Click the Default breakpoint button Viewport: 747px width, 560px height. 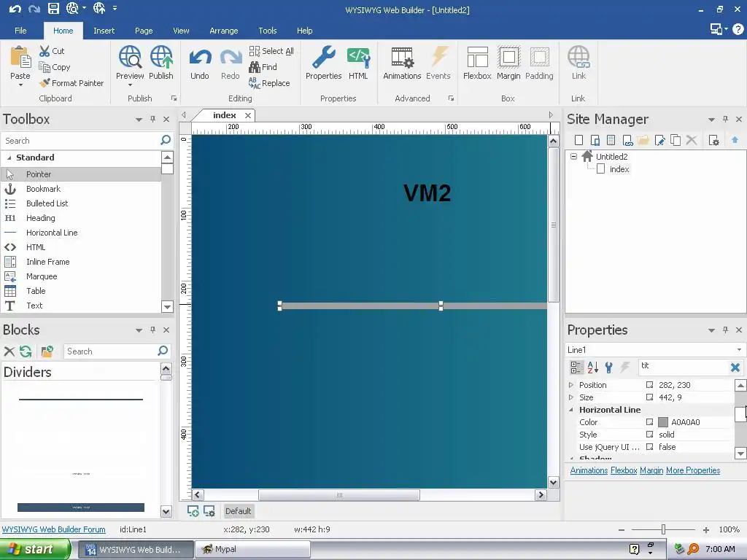click(239, 511)
